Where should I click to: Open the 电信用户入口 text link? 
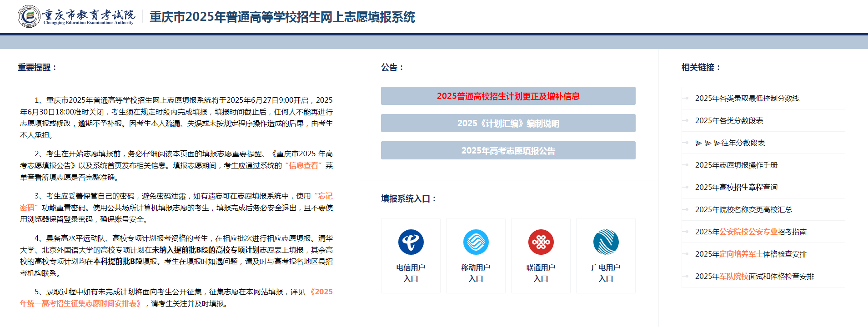click(x=411, y=273)
